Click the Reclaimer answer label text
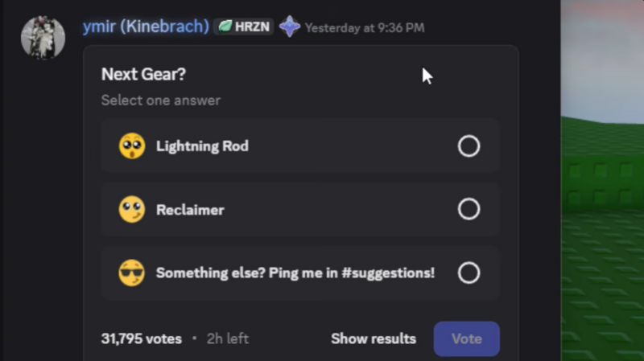Screen dimensions: 644x361 pyautogui.click(x=190, y=210)
